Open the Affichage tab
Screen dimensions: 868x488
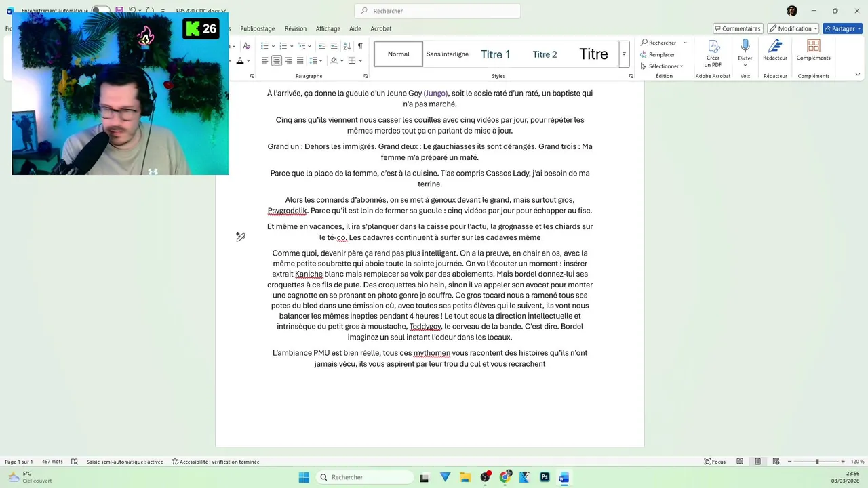(x=328, y=28)
